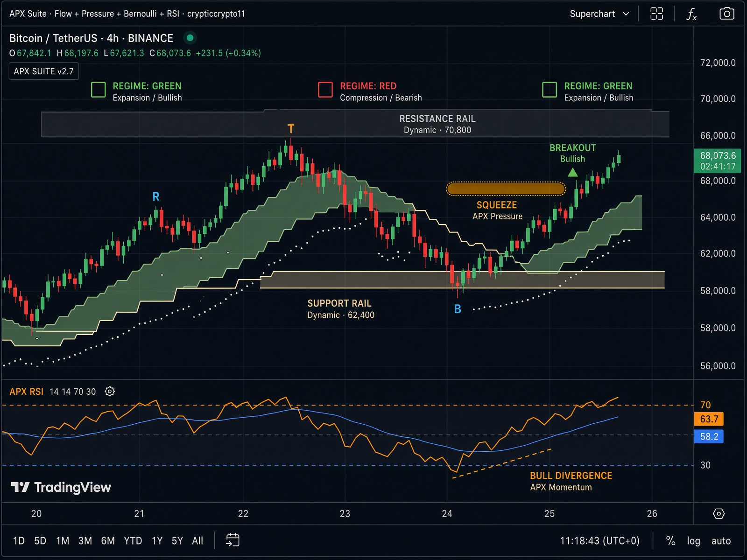Click the date label 21 on time axis
Viewport: 747px width, 560px height.
pyautogui.click(x=139, y=514)
